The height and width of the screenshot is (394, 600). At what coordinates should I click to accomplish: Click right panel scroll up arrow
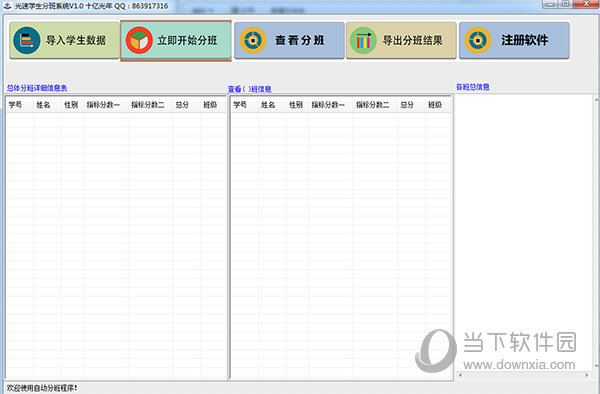597,99
